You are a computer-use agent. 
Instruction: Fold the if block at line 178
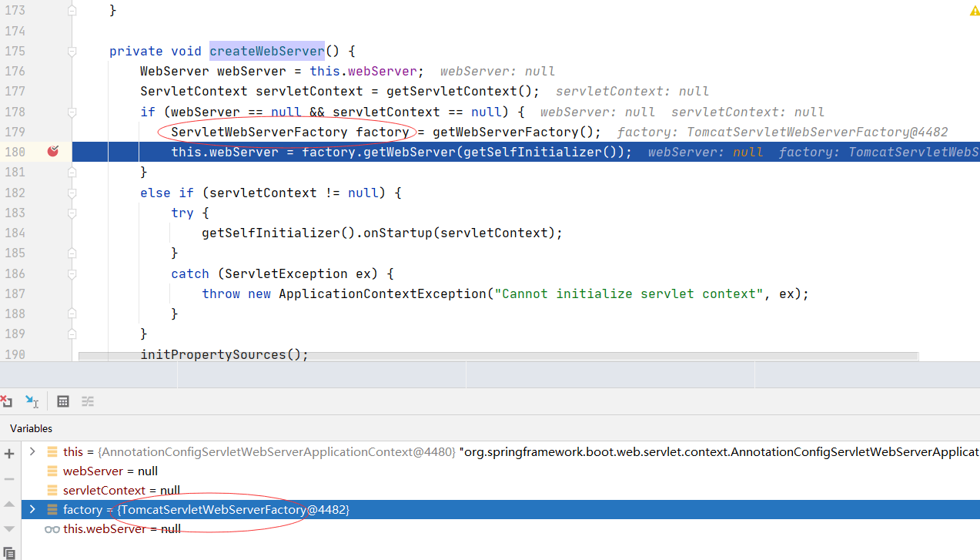point(72,112)
